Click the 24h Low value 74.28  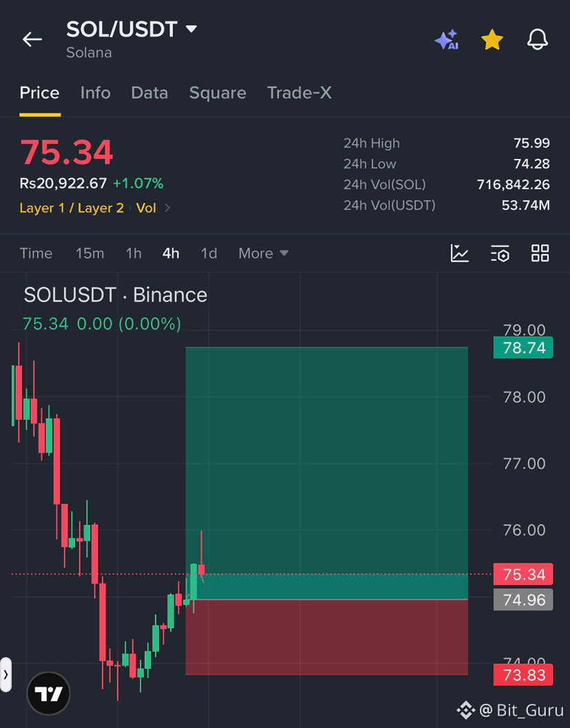coord(531,164)
